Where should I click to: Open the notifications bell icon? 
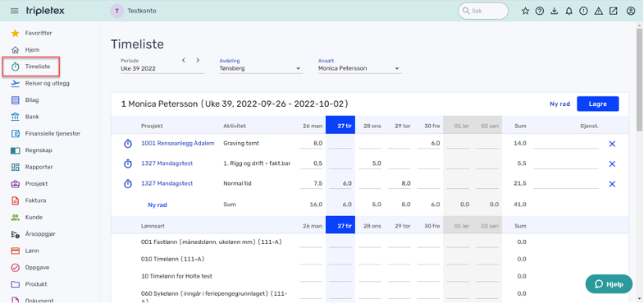[x=569, y=12]
